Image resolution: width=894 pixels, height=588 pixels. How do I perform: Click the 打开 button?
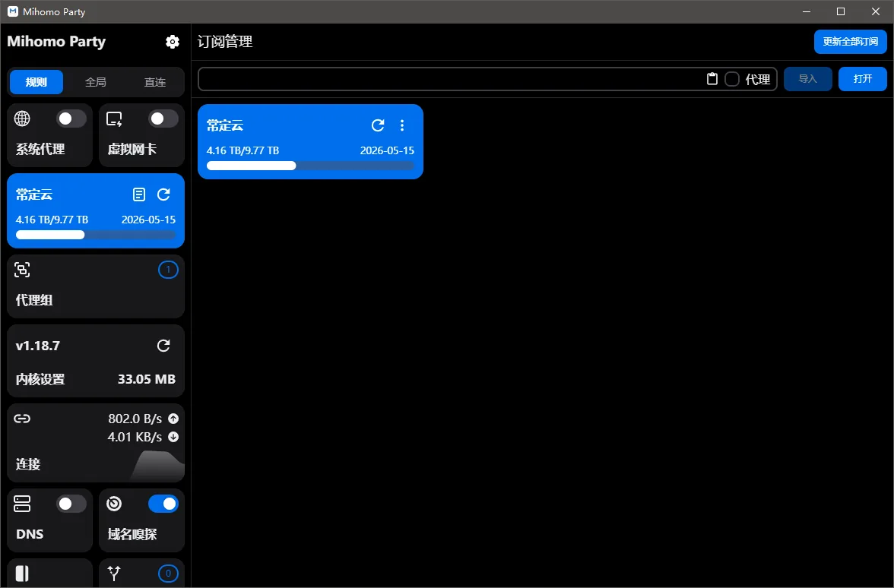(863, 79)
